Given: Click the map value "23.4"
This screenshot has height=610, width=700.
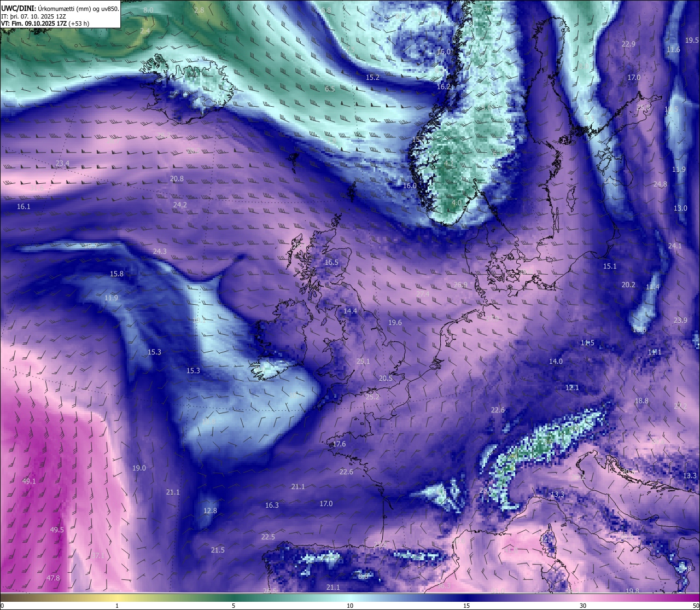Looking at the screenshot, I should click(x=62, y=164).
